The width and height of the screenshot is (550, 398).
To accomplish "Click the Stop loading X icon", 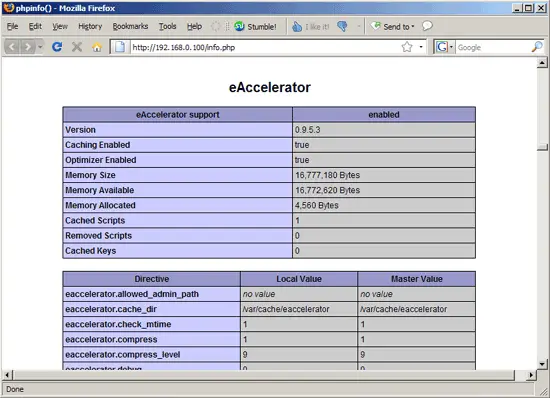I will click(77, 47).
